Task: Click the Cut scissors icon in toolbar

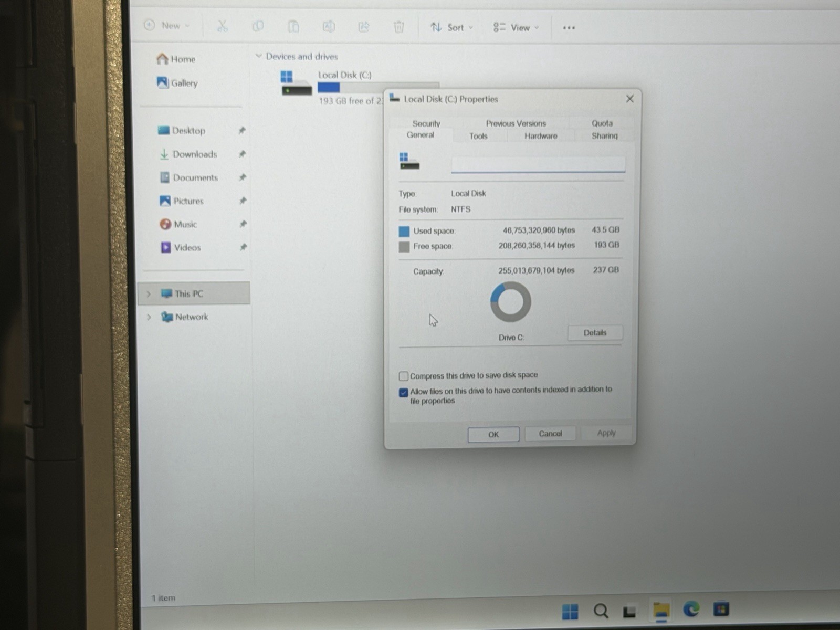Action: (x=222, y=26)
